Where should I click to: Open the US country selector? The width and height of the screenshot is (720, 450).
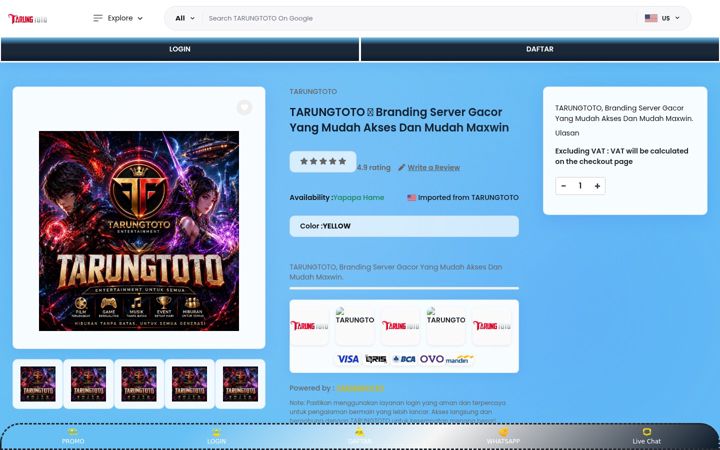tap(662, 18)
